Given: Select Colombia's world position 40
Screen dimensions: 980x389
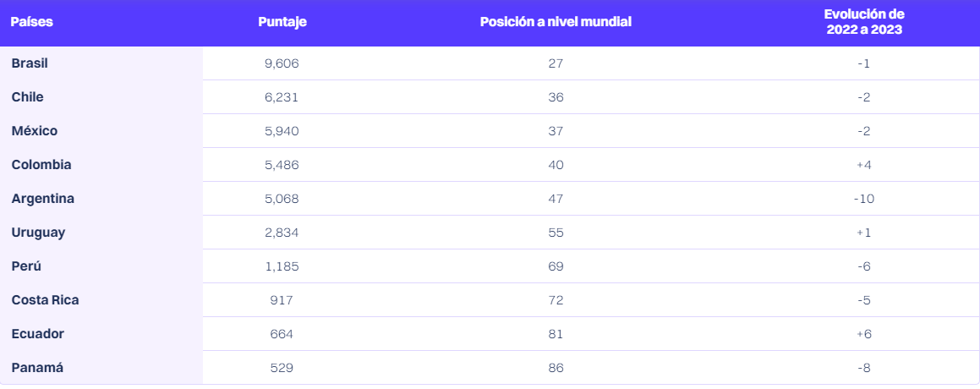Looking at the screenshot, I should [556, 165].
